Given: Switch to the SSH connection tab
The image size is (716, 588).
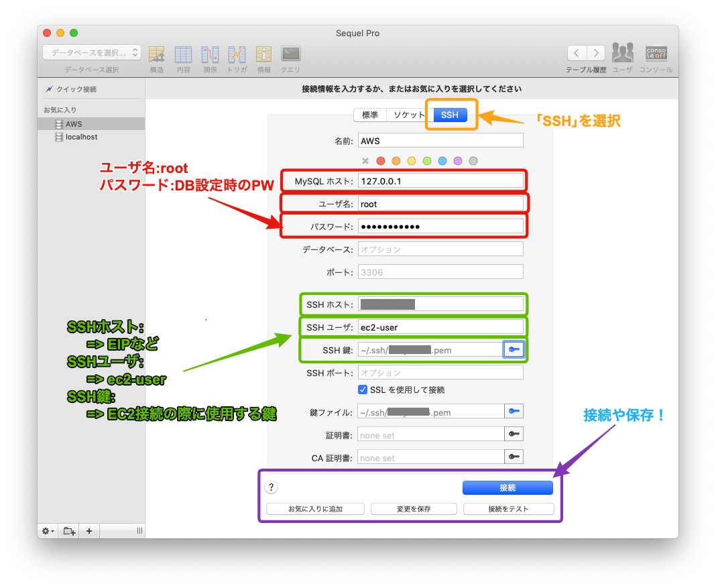Looking at the screenshot, I should [451, 115].
